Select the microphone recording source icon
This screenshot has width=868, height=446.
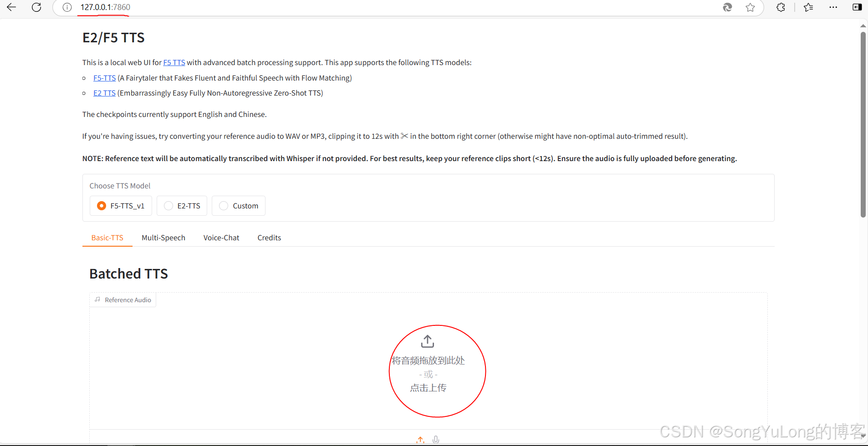pos(436,440)
